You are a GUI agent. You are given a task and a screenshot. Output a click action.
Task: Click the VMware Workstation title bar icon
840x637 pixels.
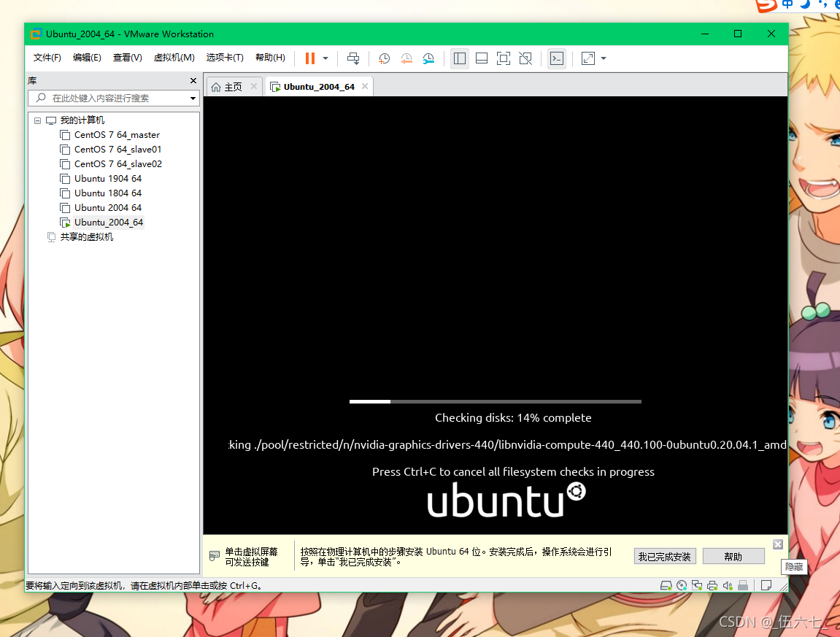(36, 34)
